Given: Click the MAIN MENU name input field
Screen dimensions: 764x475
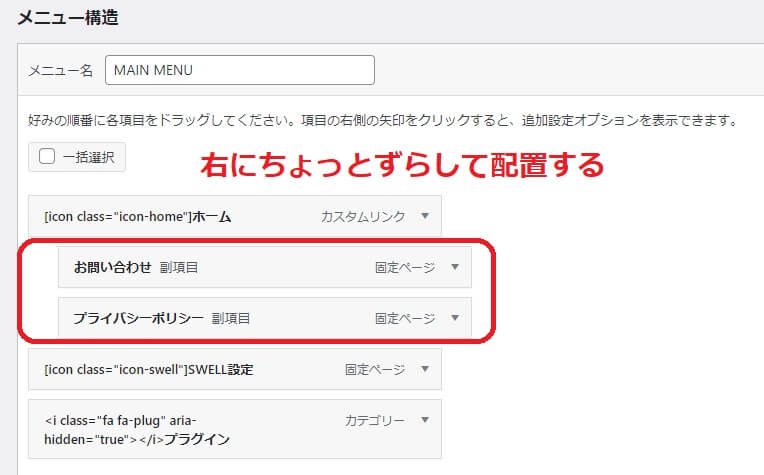Looking at the screenshot, I should click(x=240, y=70).
